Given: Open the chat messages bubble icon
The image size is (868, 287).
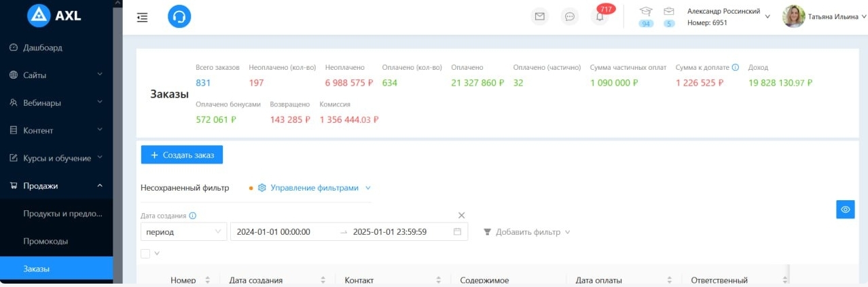Looking at the screenshot, I should [570, 17].
